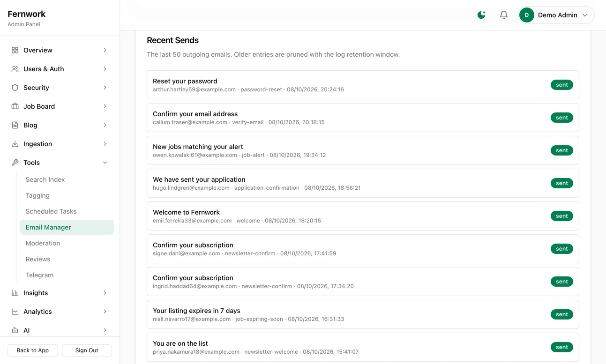Open the notifications bell

click(504, 15)
